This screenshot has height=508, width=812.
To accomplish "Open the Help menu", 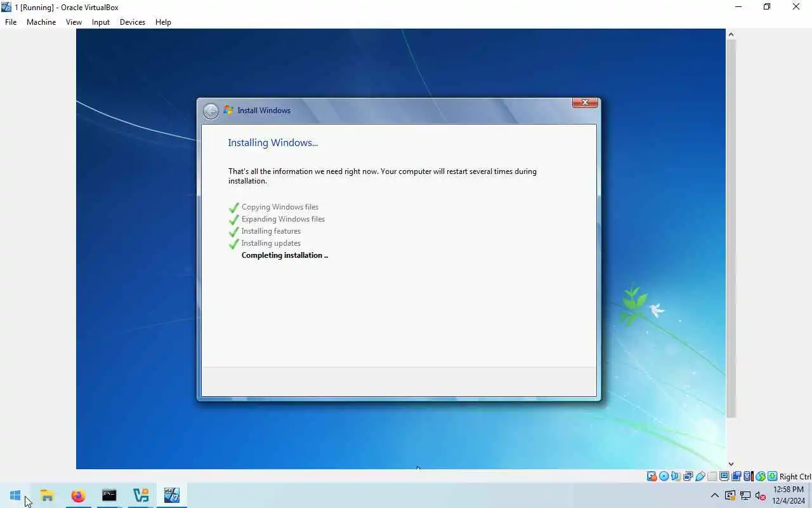I will click(163, 22).
